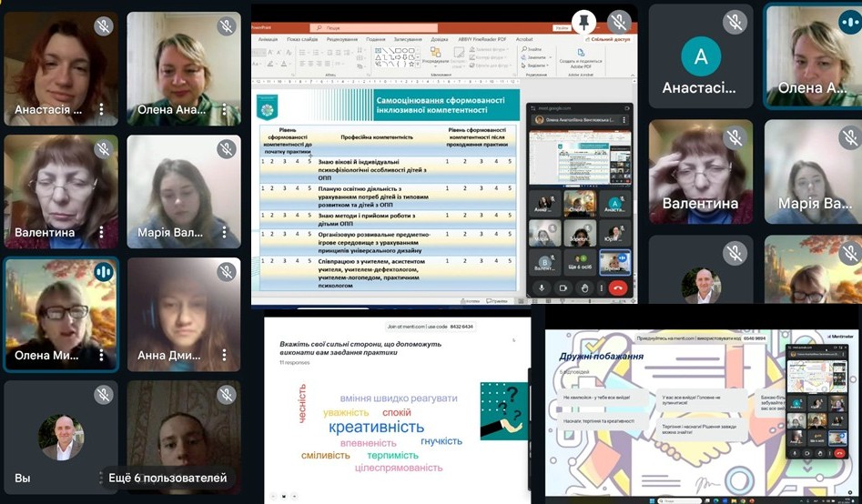Click the word 'креативність' in word cloud
Image resolution: width=862 pixels, height=504 pixels.
pos(376,427)
